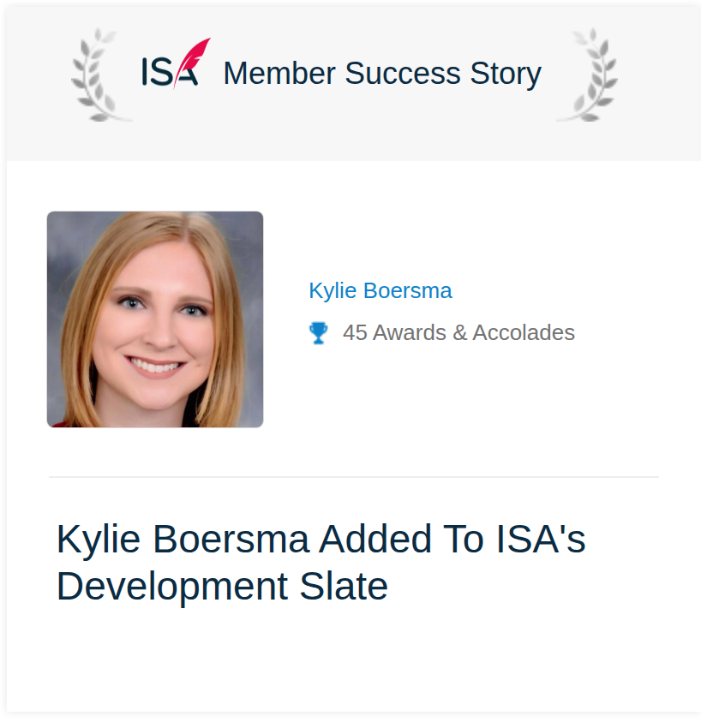Click the word ISA's in the headline
Screen dimensions: 701x728
pos(541,539)
